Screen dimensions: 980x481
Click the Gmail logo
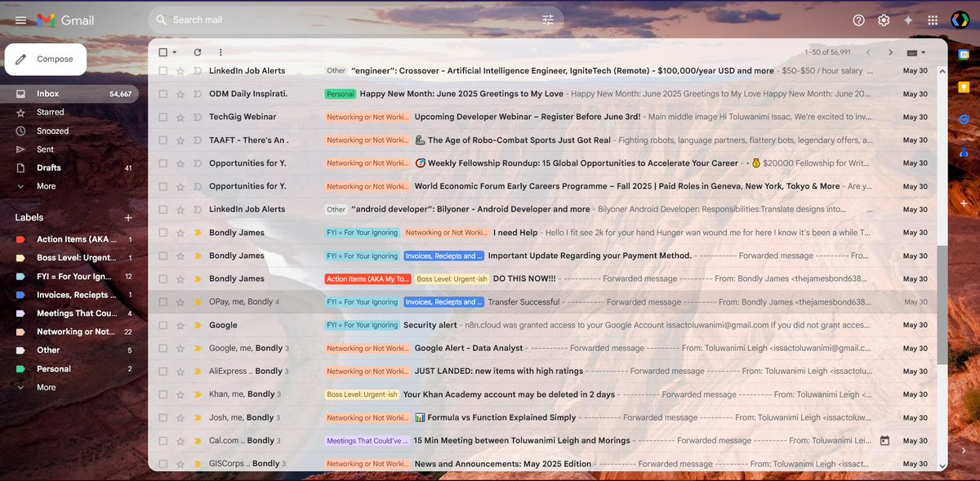(65, 20)
